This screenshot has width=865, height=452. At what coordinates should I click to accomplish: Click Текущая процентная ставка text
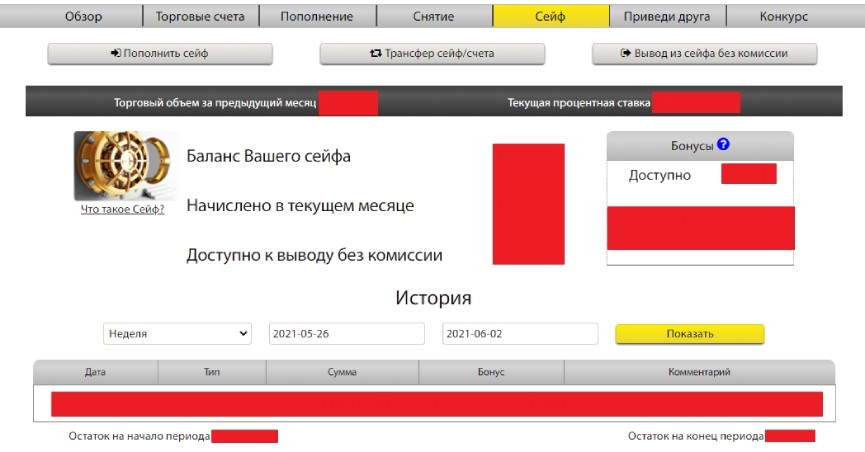click(x=579, y=103)
